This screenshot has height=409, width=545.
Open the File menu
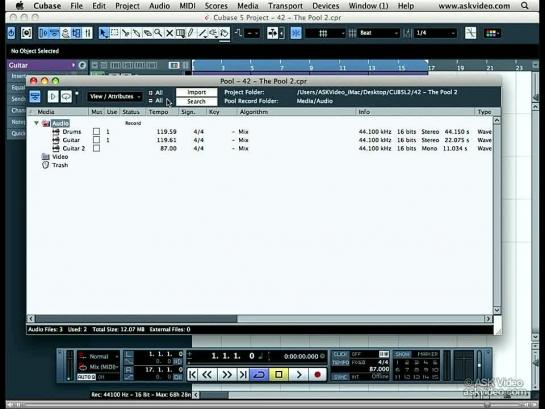(76, 6)
